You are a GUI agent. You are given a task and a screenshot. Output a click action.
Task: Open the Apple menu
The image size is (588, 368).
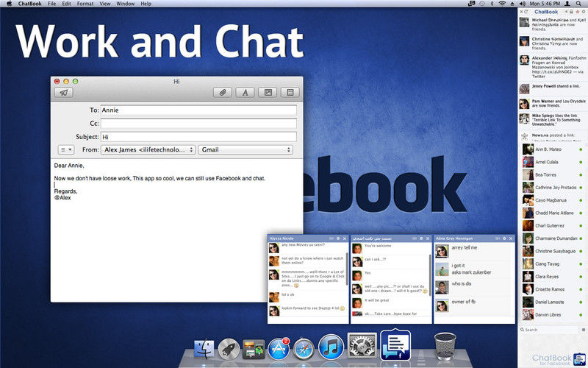coord(9,4)
